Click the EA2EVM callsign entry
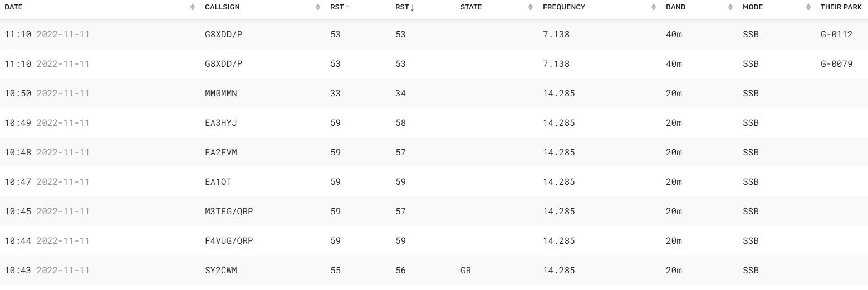The image size is (868, 290). click(221, 153)
